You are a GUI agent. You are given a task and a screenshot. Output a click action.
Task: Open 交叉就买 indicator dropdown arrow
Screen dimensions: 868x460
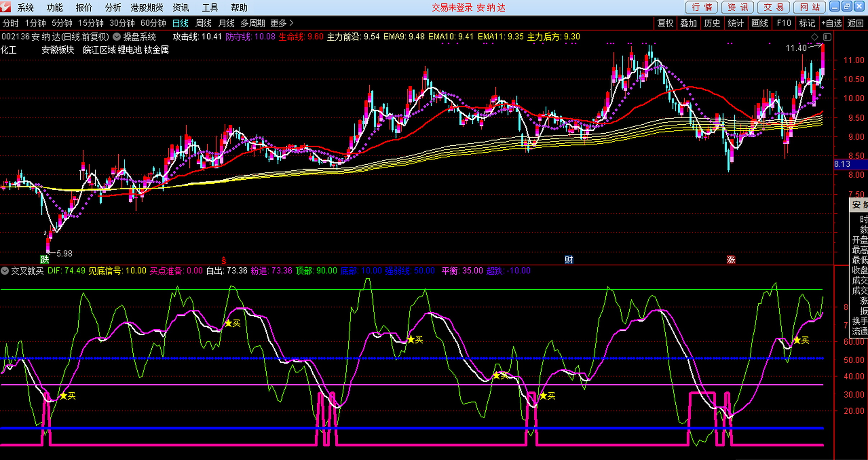(5, 271)
